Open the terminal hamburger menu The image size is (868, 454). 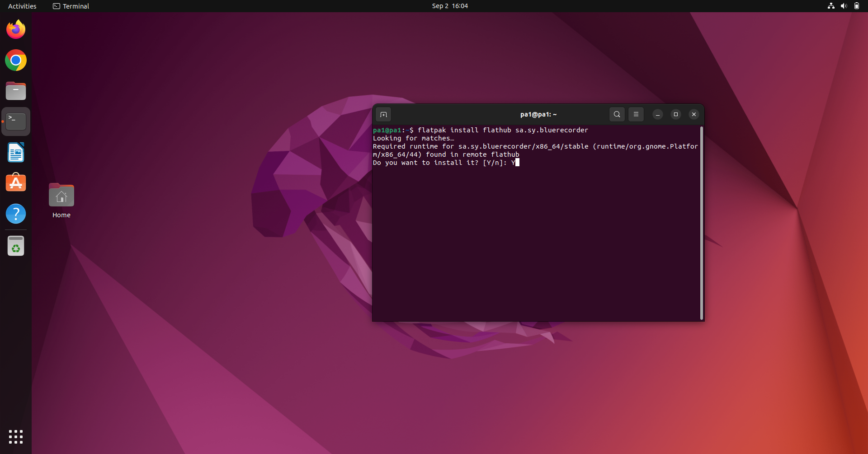[x=636, y=114]
